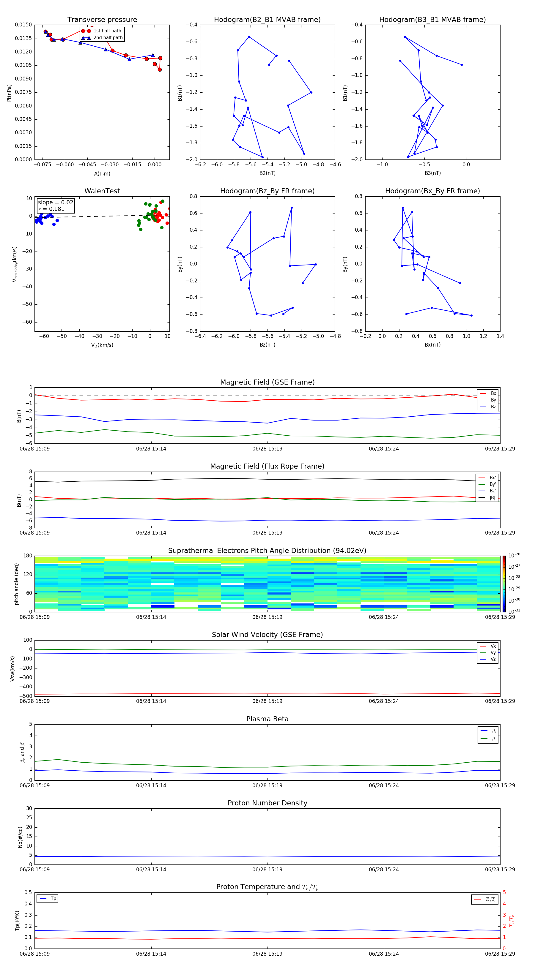Click the Bx legend entry in GSE magnetic field plot
The height and width of the screenshot is (980, 535).
pos(488,393)
